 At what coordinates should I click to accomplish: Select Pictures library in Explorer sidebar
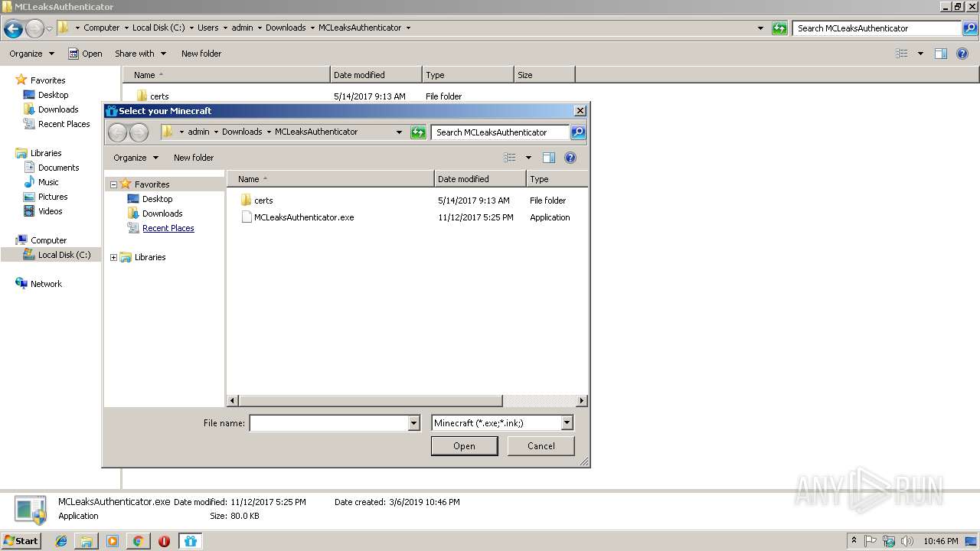point(45,197)
